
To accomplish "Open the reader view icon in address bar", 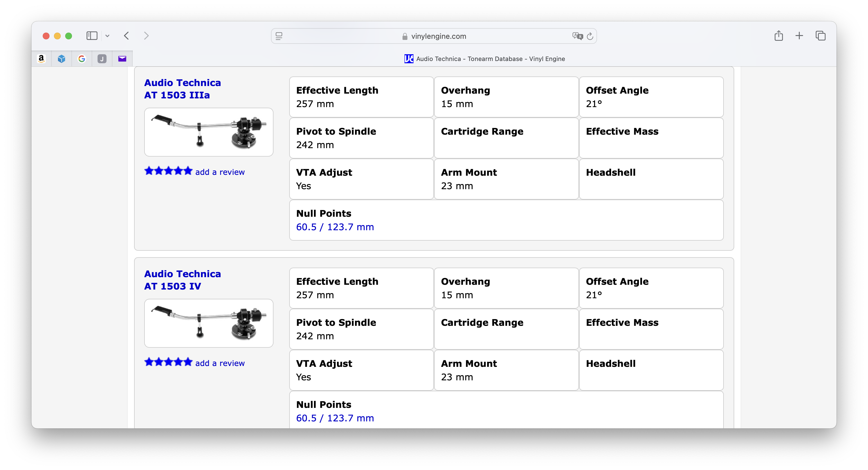I will (x=279, y=36).
